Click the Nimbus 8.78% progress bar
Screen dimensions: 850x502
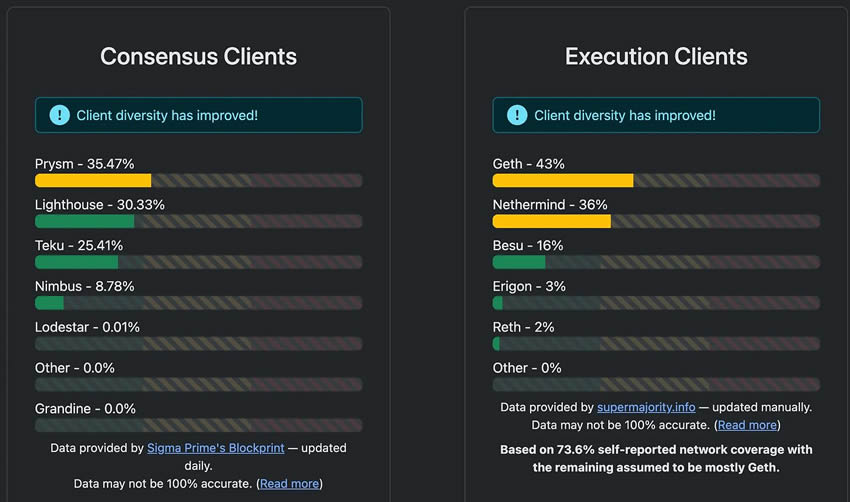click(198, 302)
